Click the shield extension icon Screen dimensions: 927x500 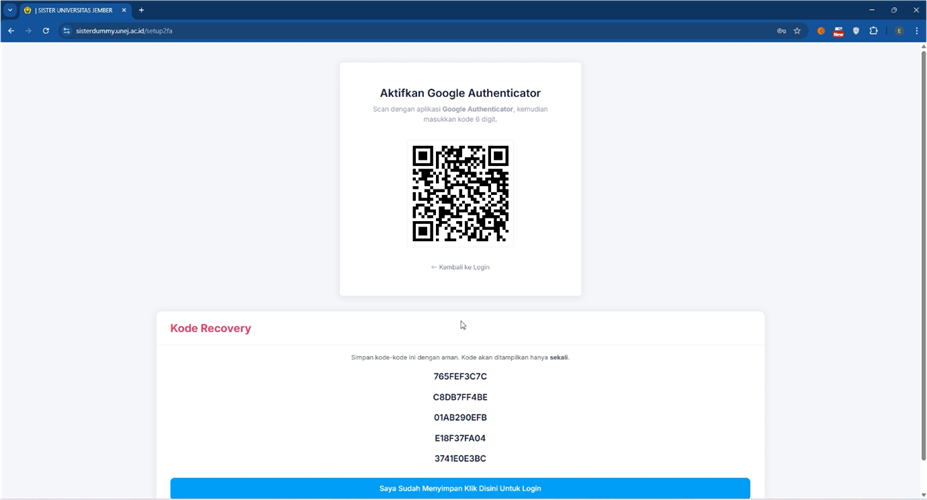pyautogui.click(x=856, y=31)
